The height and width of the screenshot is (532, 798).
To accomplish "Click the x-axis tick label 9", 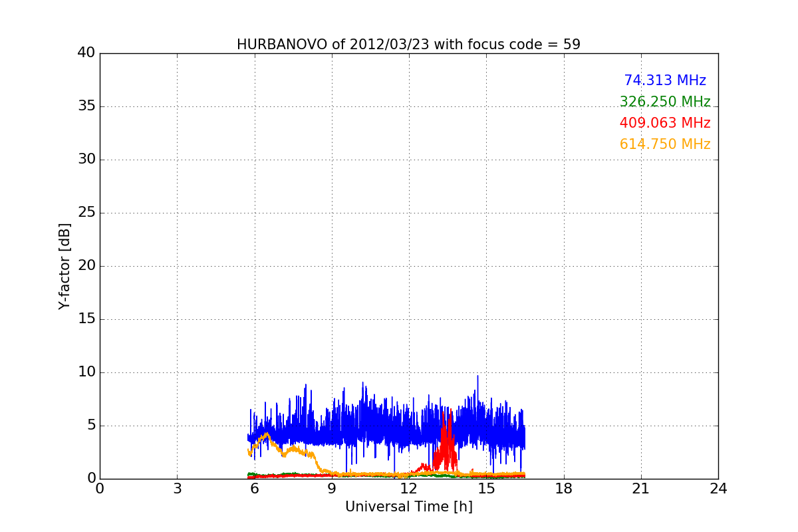I will [332, 489].
